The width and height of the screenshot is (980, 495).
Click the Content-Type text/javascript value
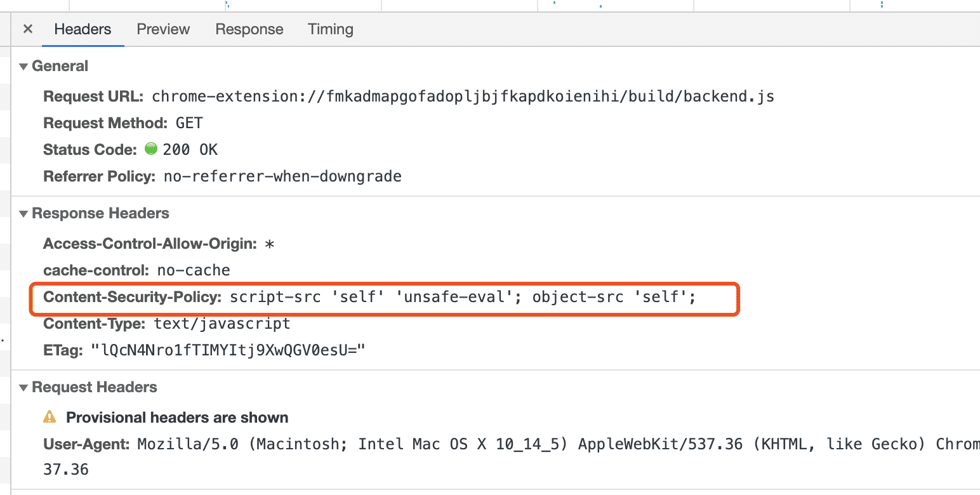tap(222, 324)
